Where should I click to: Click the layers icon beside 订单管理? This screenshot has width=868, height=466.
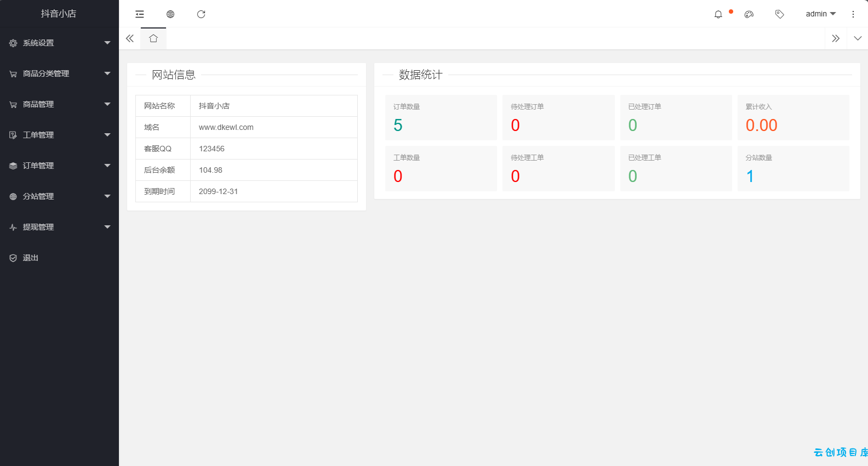tap(13, 166)
